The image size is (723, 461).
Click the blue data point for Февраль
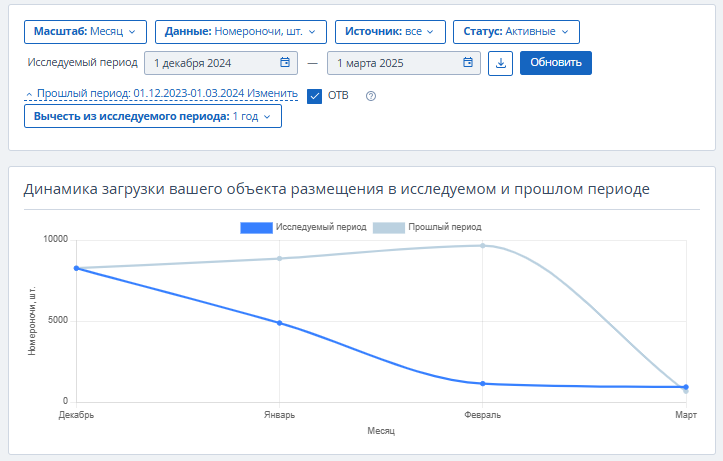coord(483,384)
